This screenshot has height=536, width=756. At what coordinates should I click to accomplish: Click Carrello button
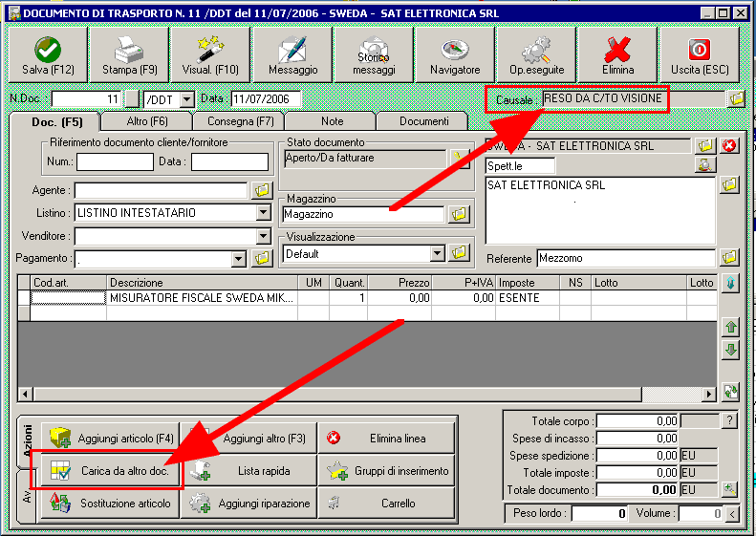[387, 504]
